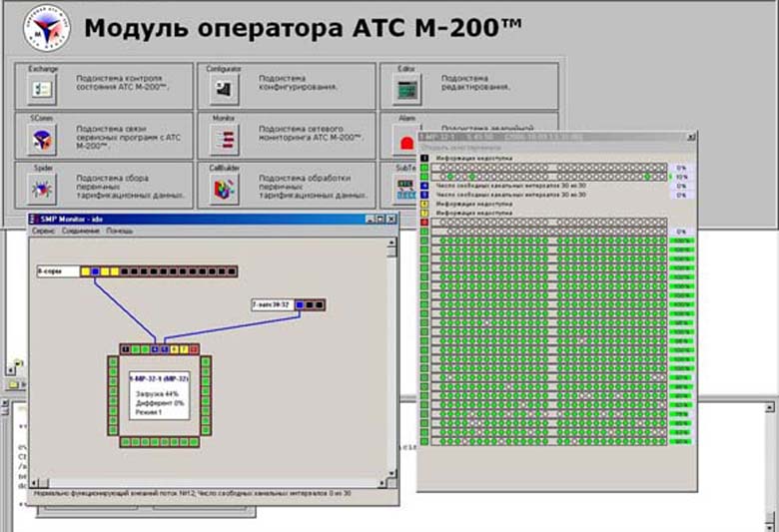The image size is (779, 532).
Task: Open the Configurator subsystem icon
Action: click(x=224, y=90)
